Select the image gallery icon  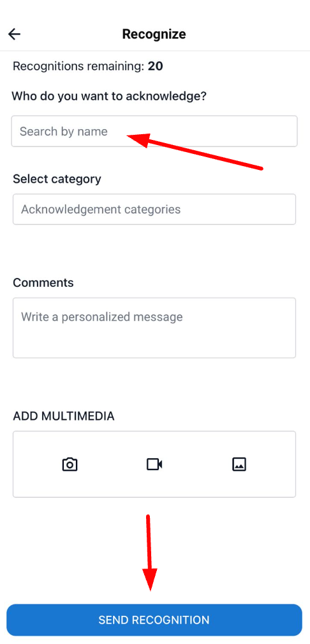(239, 464)
